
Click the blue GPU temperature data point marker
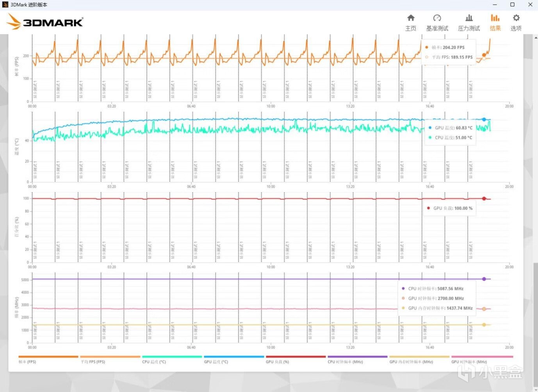click(484, 119)
